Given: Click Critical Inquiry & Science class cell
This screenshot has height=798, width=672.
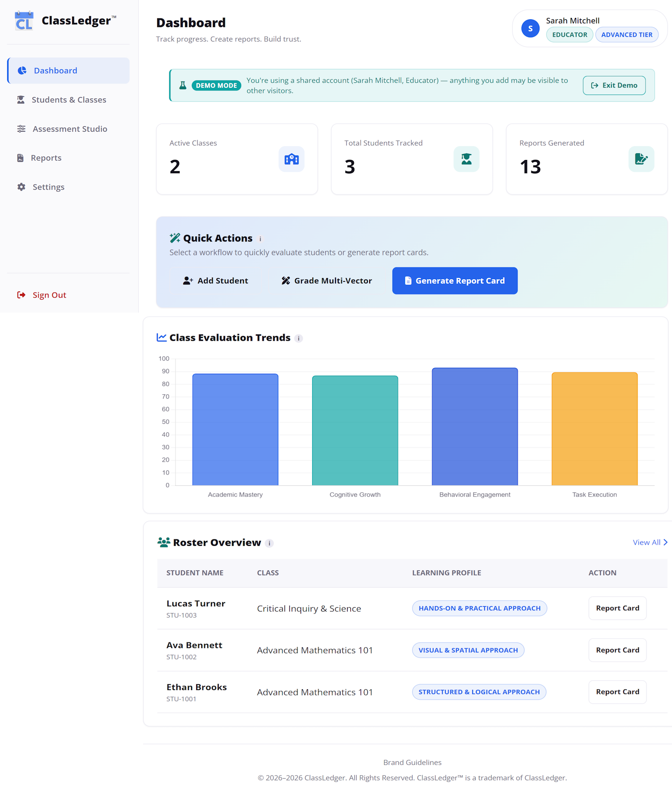Looking at the screenshot, I should (309, 608).
